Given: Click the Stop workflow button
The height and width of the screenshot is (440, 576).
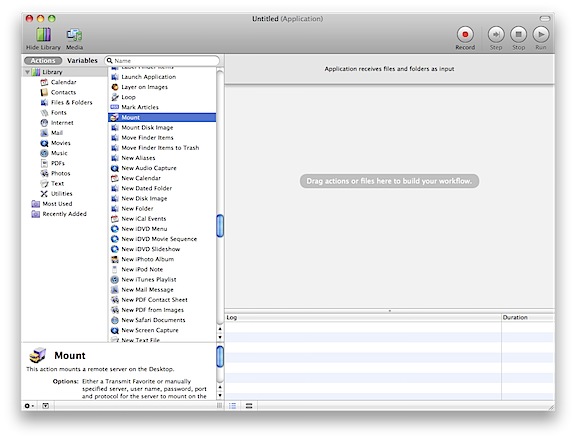Looking at the screenshot, I should tap(518, 35).
